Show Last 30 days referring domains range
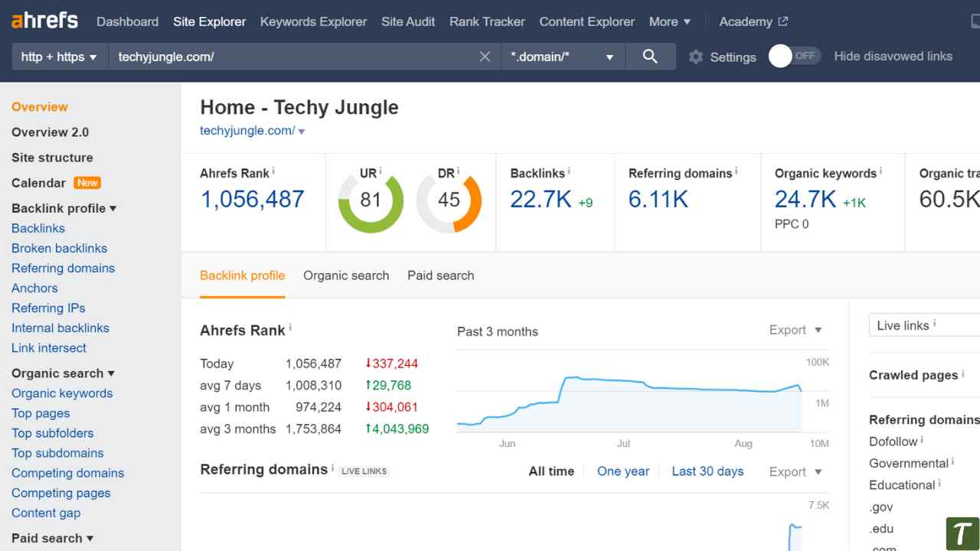The height and width of the screenshot is (551, 980). tap(707, 471)
